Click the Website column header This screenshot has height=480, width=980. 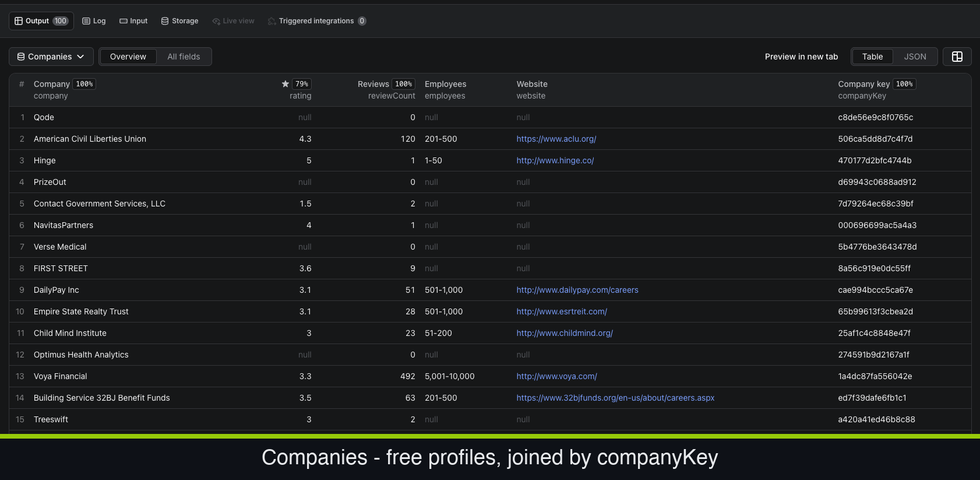tap(532, 84)
